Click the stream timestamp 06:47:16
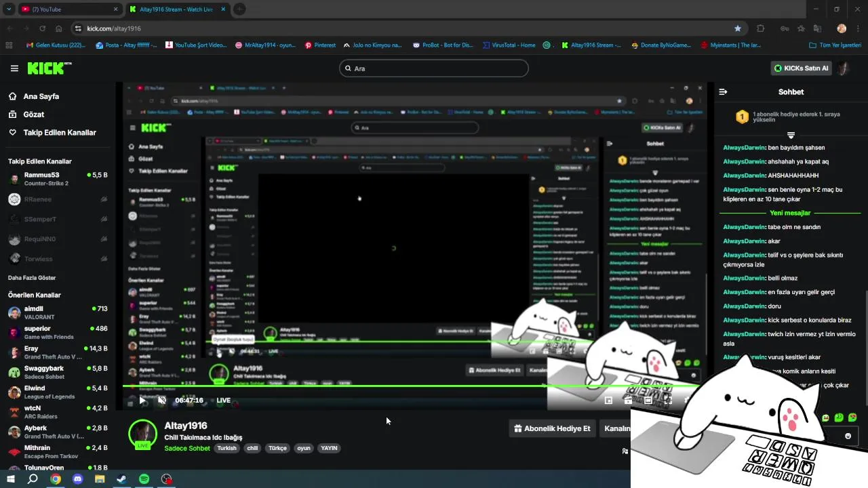 (189, 401)
